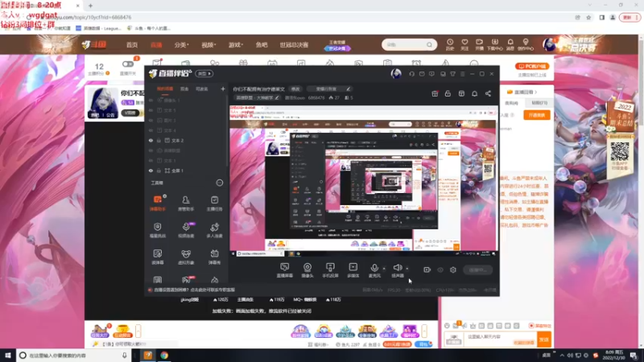The height and width of the screenshot is (362, 644).
Task: Expand speaker options arrow
Action: pyautogui.click(x=407, y=269)
